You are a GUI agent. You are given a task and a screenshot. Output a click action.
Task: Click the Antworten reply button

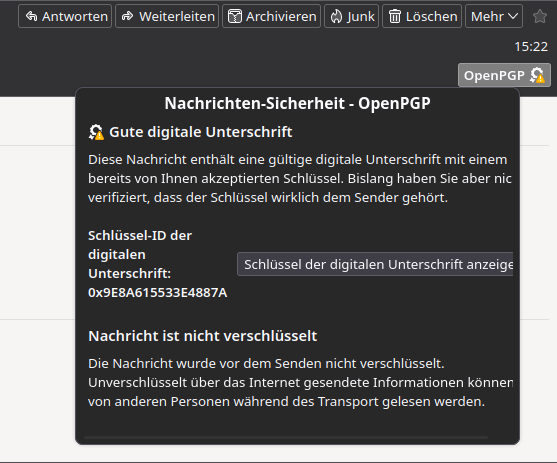(x=65, y=16)
